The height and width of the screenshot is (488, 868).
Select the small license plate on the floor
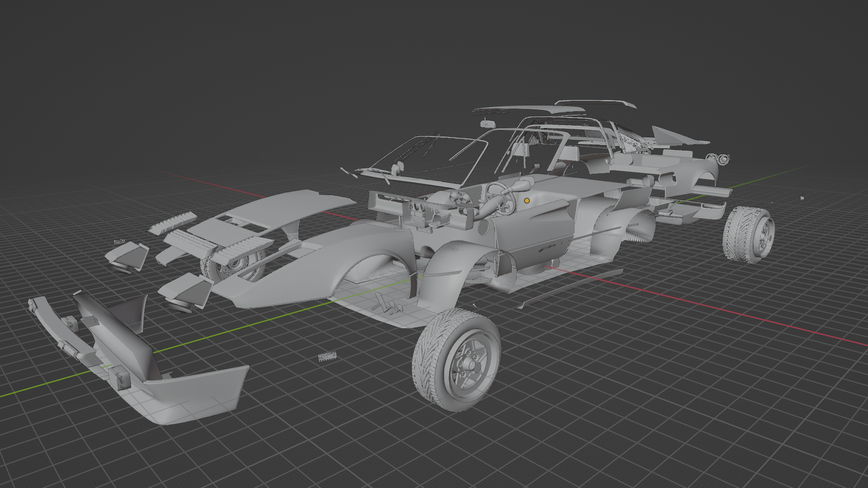[328, 357]
